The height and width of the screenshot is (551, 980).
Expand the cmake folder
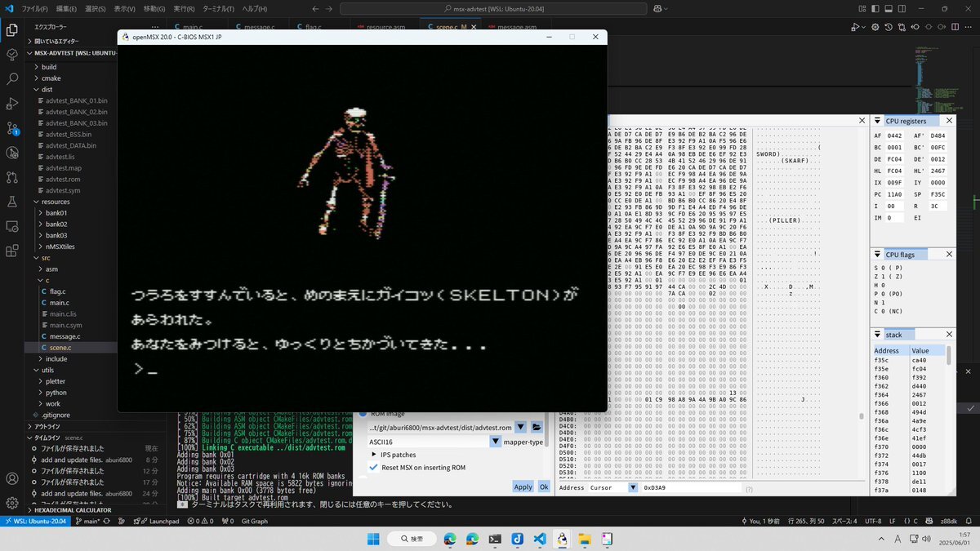51,78
